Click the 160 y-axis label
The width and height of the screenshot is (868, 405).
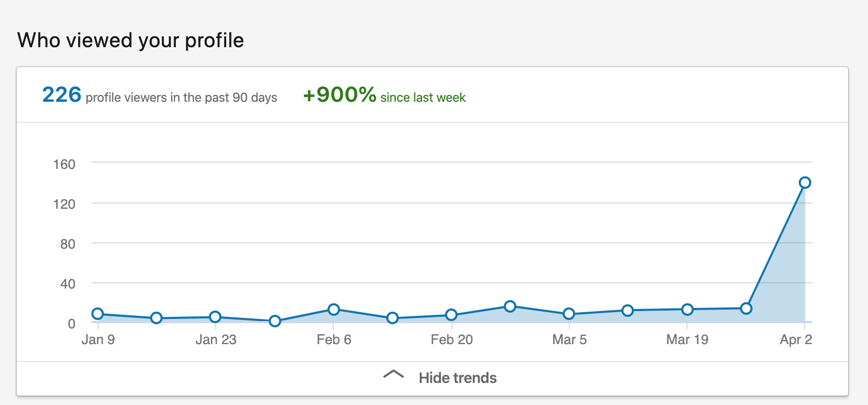click(64, 164)
